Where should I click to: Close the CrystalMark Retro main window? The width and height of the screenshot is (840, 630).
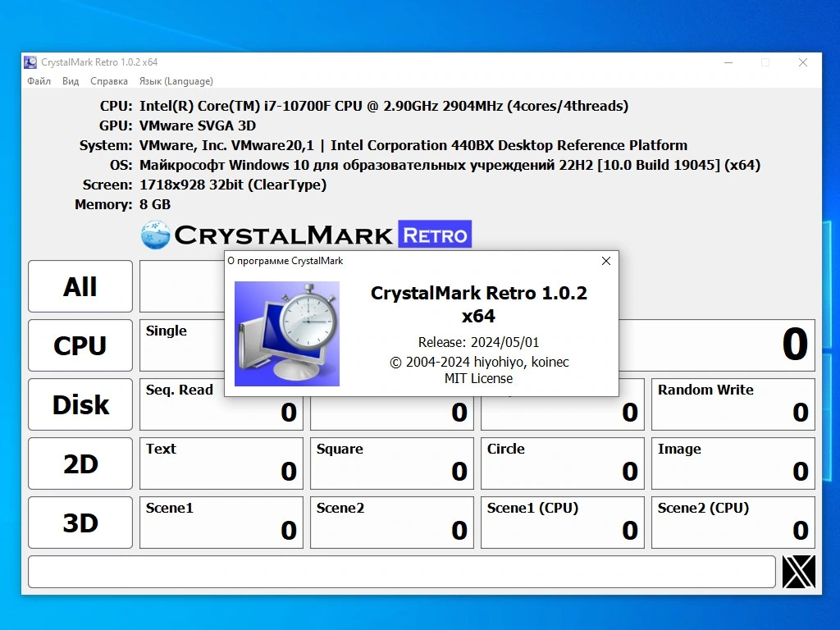(802, 62)
